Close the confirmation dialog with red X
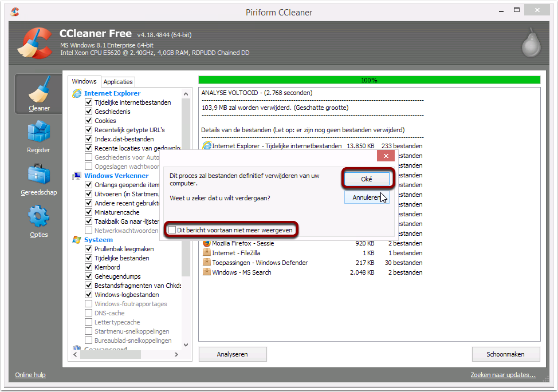This screenshot has width=558, height=392. 386,156
